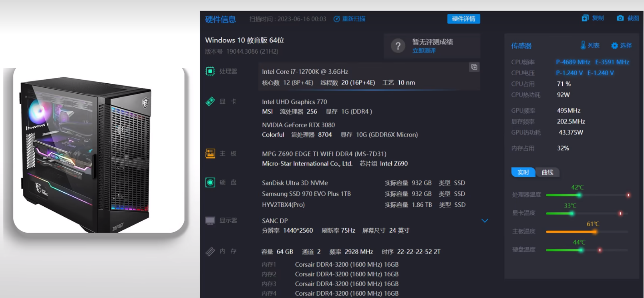Click the 处理器温度 42°C slider
Viewport: 644px width, 298px height.
click(588, 195)
